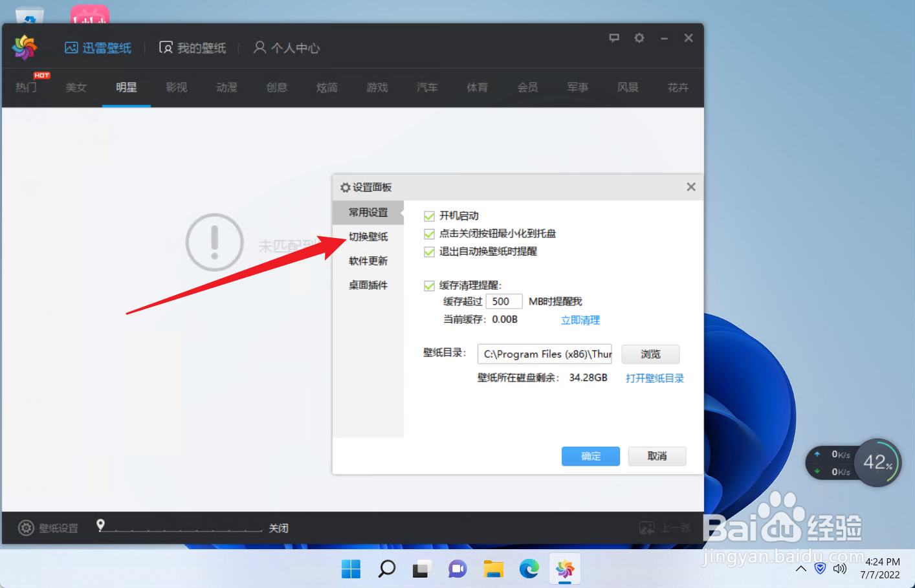The height and width of the screenshot is (588, 915).
Task: Open Microsoft Edge on taskbar
Action: (x=529, y=569)
